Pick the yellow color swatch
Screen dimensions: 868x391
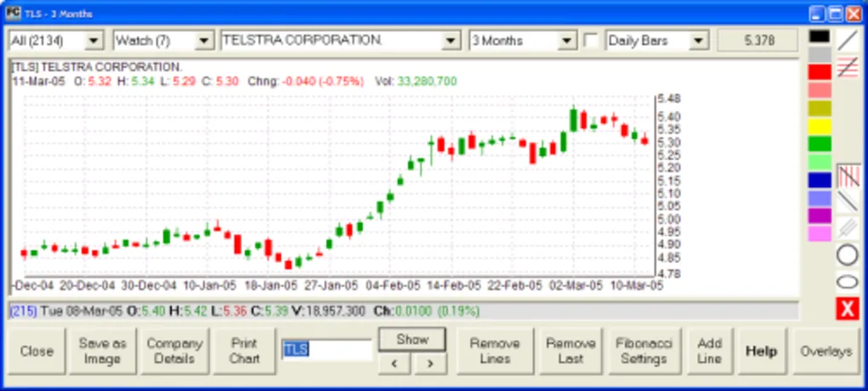(819, 126)
